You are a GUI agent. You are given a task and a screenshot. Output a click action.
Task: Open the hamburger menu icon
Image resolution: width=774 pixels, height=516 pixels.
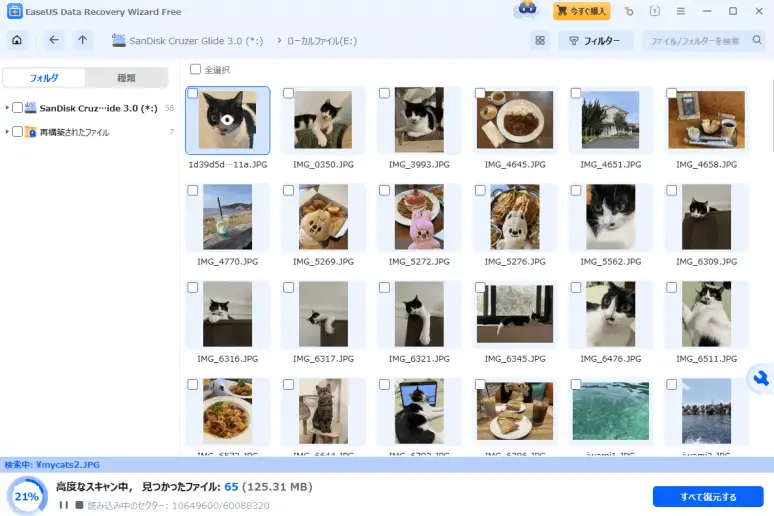click(681, 11)
